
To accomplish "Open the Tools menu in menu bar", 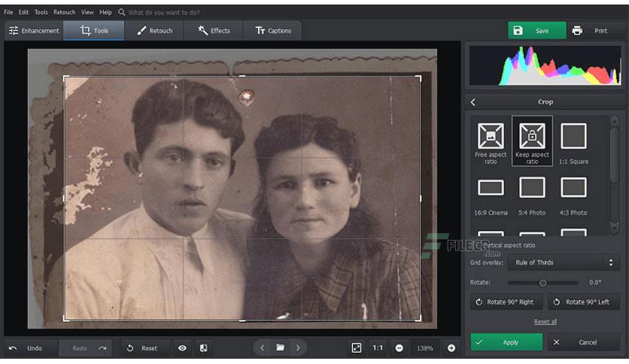I will (x=41, y=13).
